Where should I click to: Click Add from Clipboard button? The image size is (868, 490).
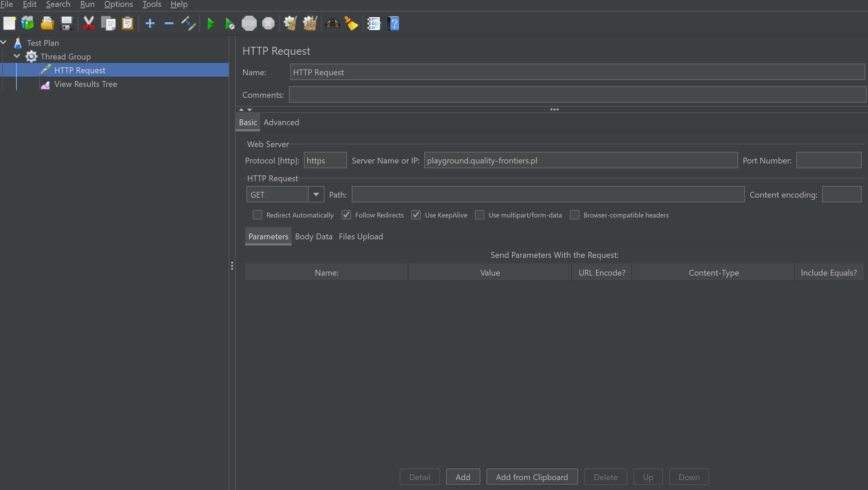click(x=532, y=477)
